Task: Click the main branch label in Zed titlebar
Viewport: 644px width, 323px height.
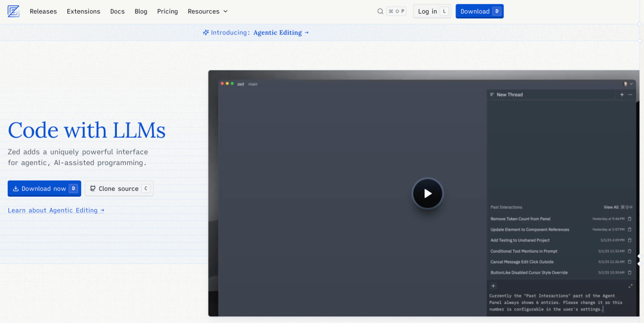Action: coord(253,84)
